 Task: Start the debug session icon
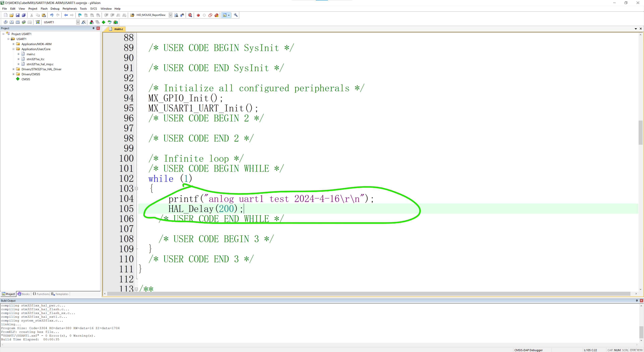tap(190, 15)
